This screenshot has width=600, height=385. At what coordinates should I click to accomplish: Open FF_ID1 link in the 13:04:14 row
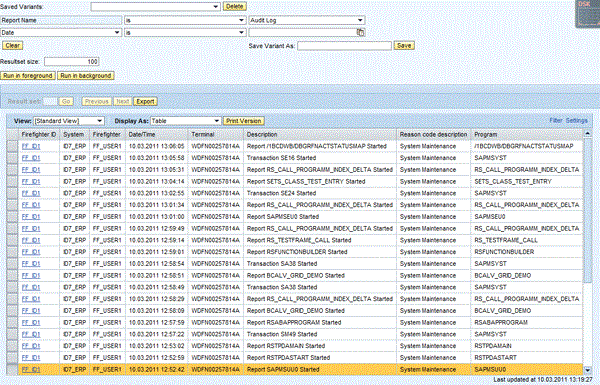tap(31, 181)
